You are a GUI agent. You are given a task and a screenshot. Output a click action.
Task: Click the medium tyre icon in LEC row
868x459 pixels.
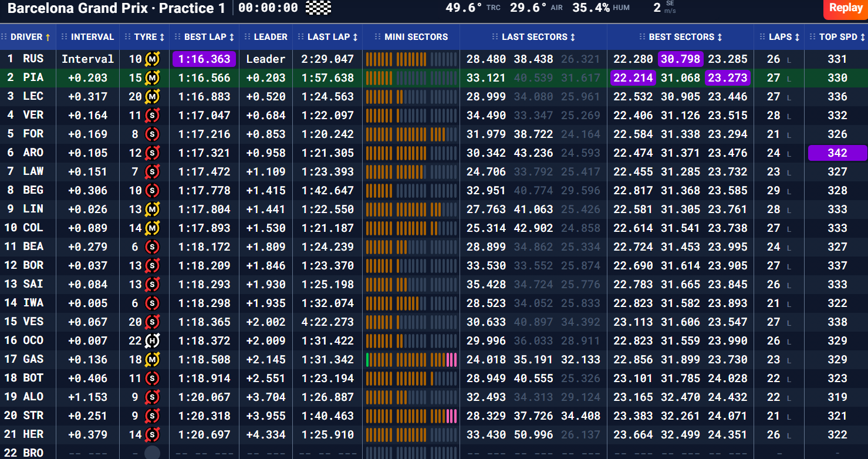(153, 96)
